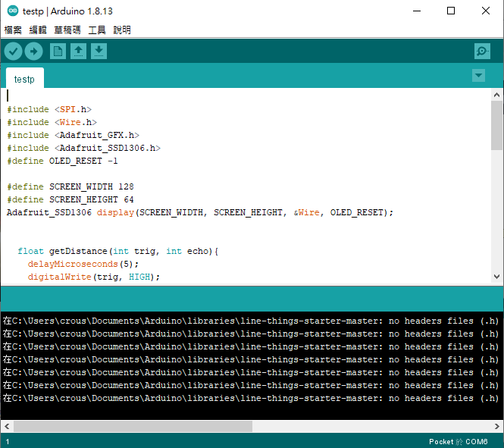Expand the tab options dropdown arrow
This screenshot has width=504, height=448.
click(478, 76)
